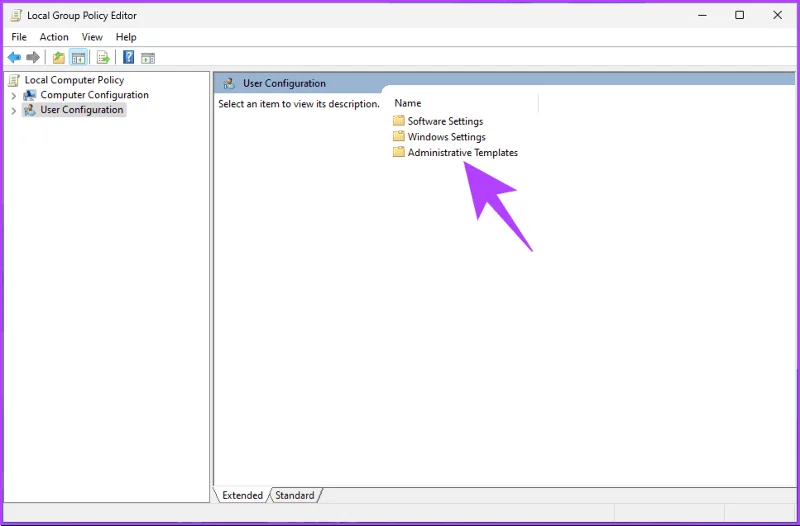800x526 pixels.
Task: Toggle Show/Hide Console Tree icon
Action: click(78, 58)
